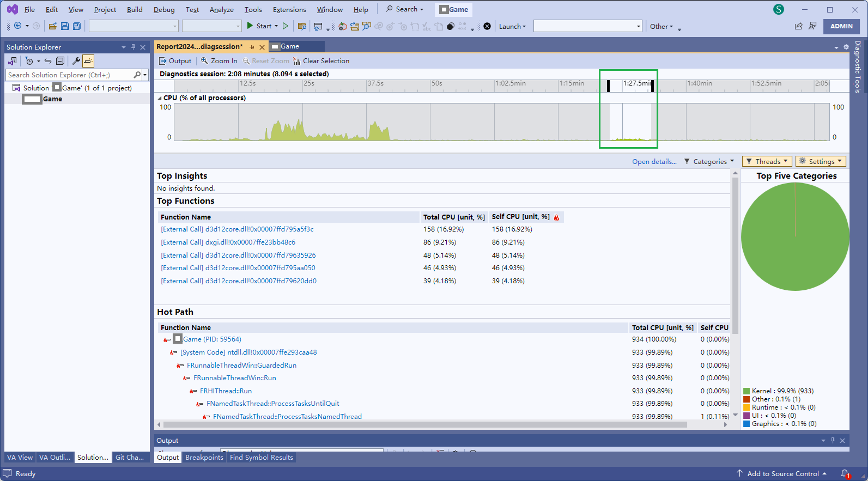
Task: Open the combo box next to Launch
Action: pos(587,26)
